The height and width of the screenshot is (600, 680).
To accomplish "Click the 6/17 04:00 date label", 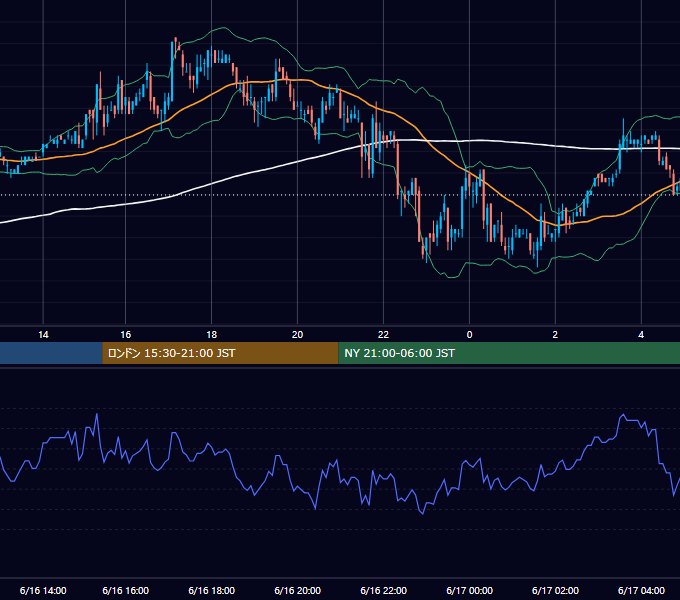I will coord(641,590).
